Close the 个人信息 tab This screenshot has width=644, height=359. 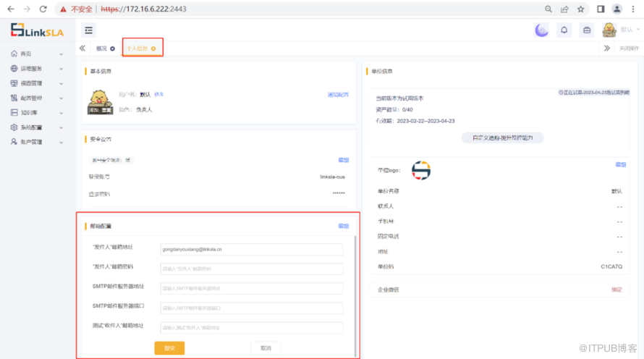153,48
